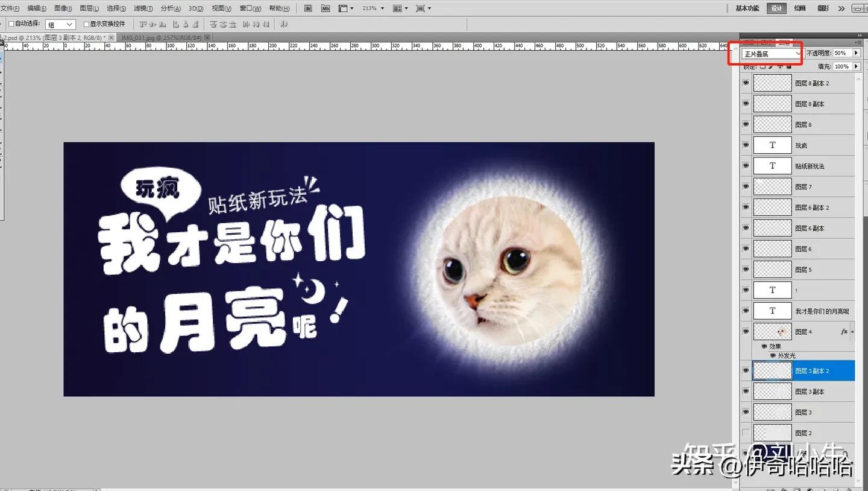
Task: Open the tool selection dropdown showing 组
Action: [60, 24]
